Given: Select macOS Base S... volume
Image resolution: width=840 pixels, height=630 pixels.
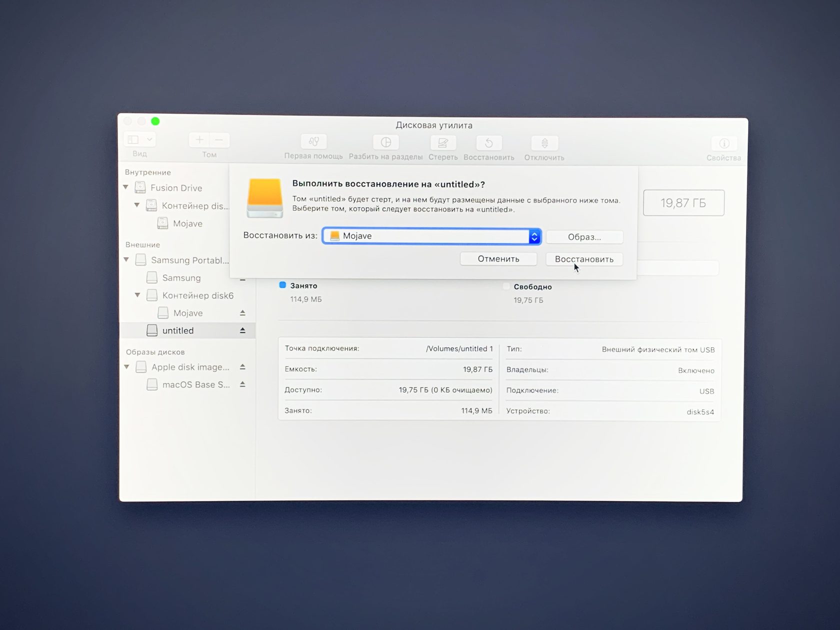Looking at the screenshot, I should coord(196,384).
